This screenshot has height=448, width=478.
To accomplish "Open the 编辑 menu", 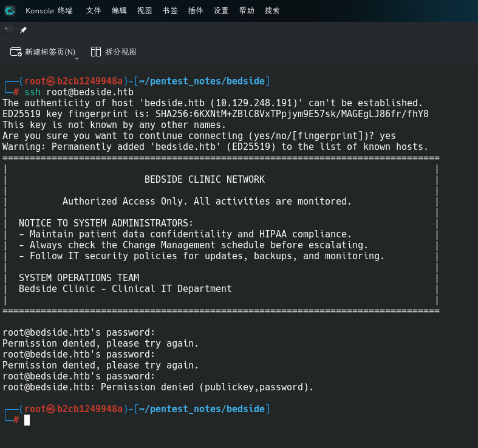I will tap(119, 11).
